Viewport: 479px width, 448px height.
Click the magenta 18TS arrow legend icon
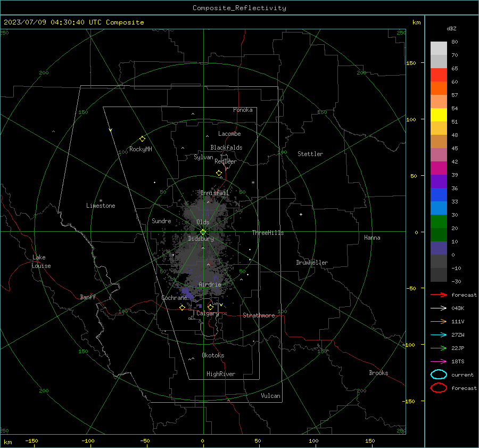pyautogui.click(x=439, y=362)
